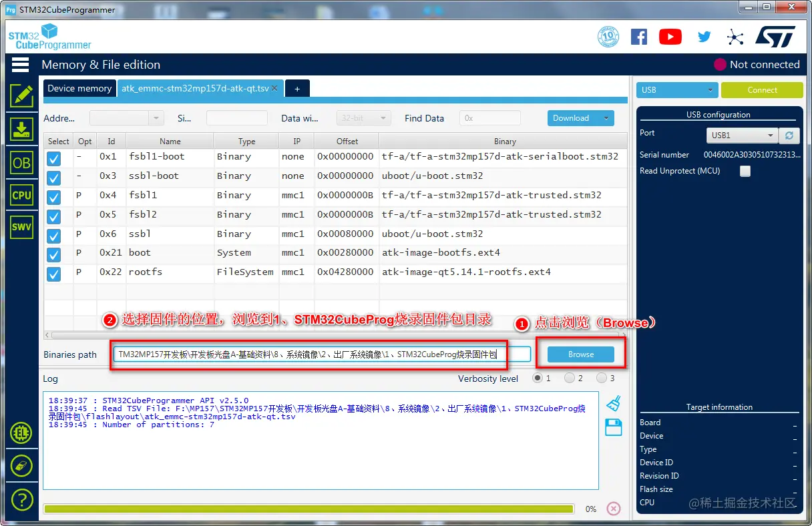Image resolution: width=812 pixels, height=526 pixels.
Task: Refresh the USB port list
Action: pos(789,136)
